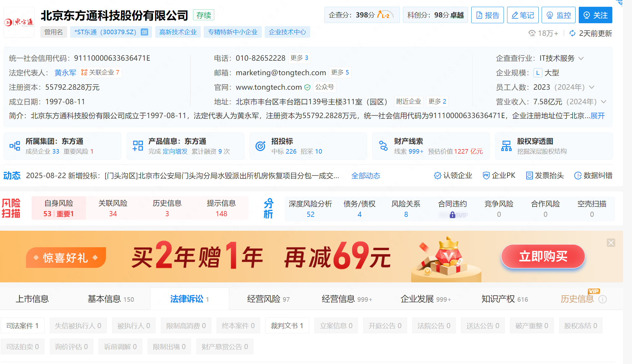
Task: Click 发票抬头 invoice title icon
Action: tap(529, 176)
